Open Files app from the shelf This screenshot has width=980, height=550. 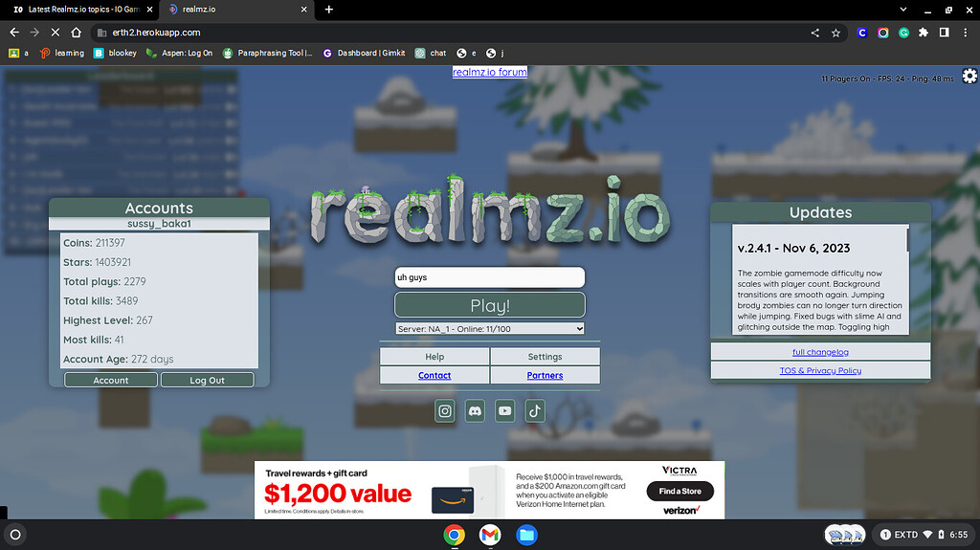(526, 535)
